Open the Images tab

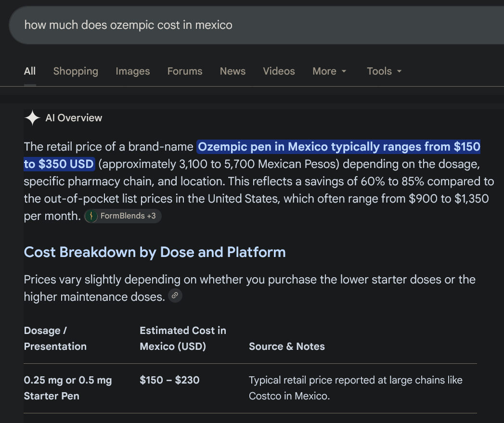point(133,71)
